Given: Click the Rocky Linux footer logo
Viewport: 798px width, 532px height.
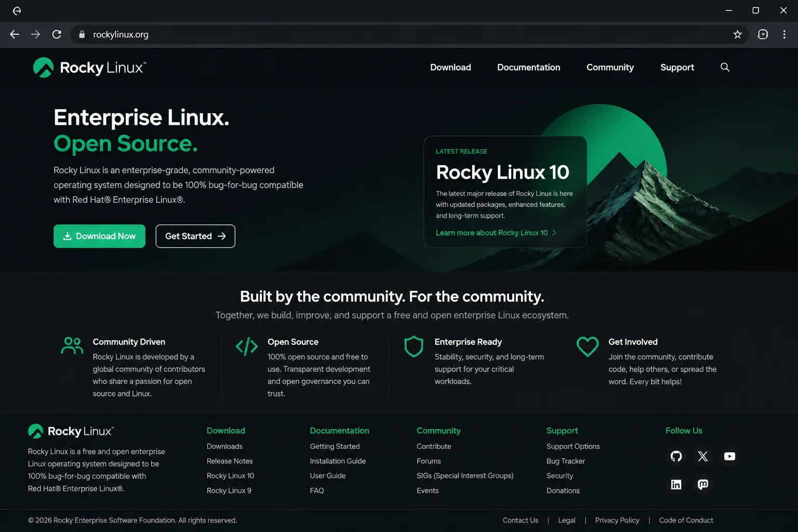Looking at the screenshot, I should coord(71,431).
